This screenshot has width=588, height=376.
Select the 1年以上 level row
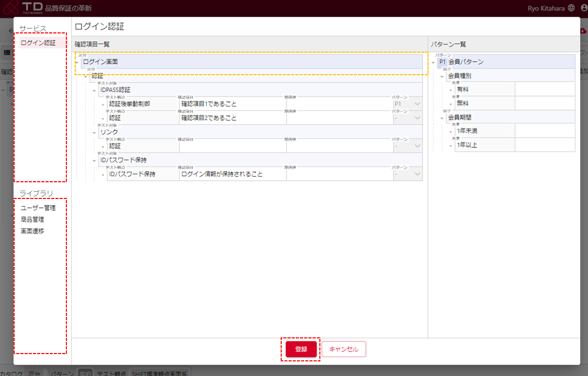point(515,145)
